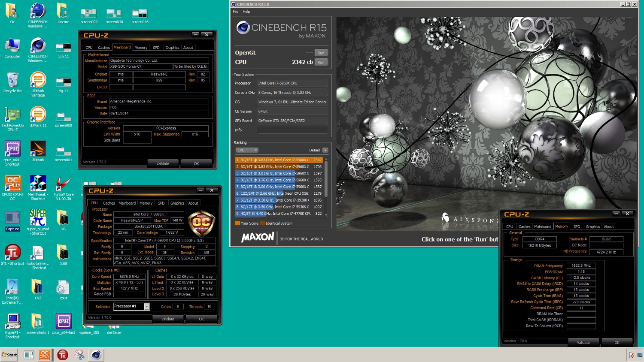This screenshot has width=644, height=362.
Task: Select ranking row 1 scoring 2342
Action: click(279, 160)
